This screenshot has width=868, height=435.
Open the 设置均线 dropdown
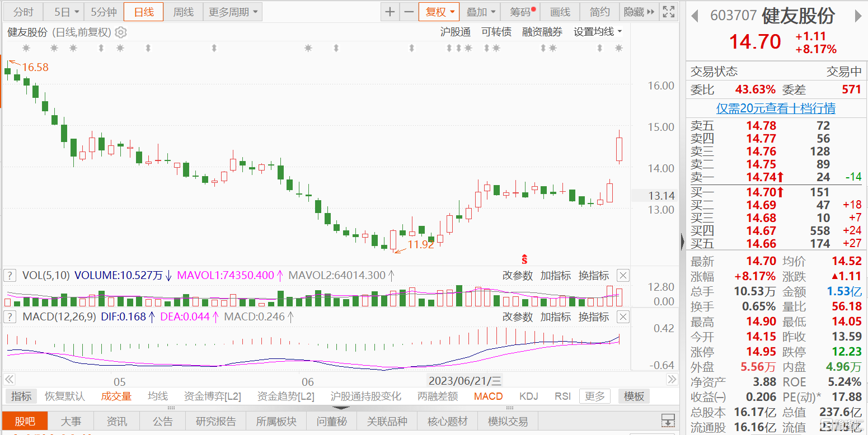click(598, 32)
